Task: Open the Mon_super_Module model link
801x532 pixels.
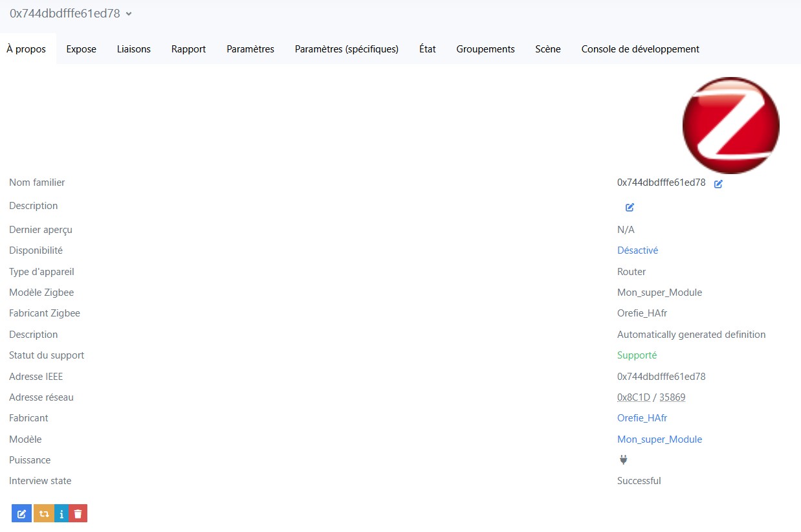Action: 659,439
